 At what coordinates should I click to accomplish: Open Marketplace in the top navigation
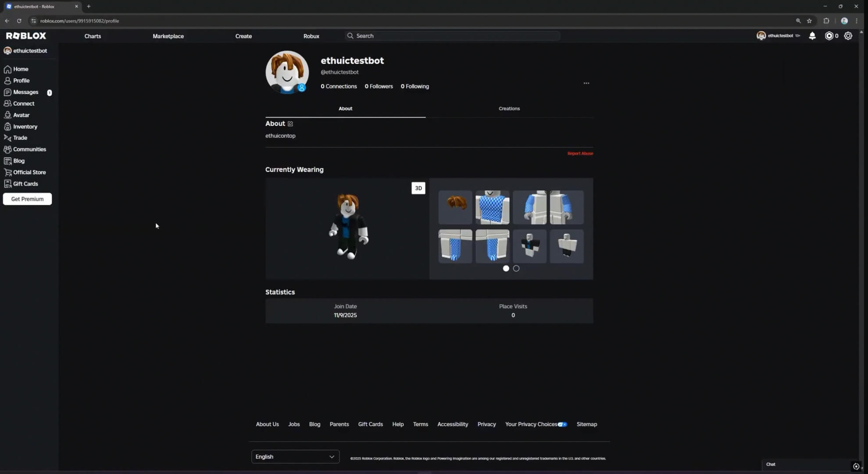coord(168,36)
